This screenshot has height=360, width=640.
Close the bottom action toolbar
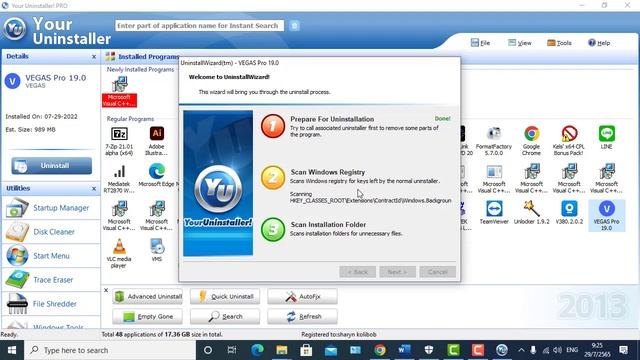(x=106, y=290)
